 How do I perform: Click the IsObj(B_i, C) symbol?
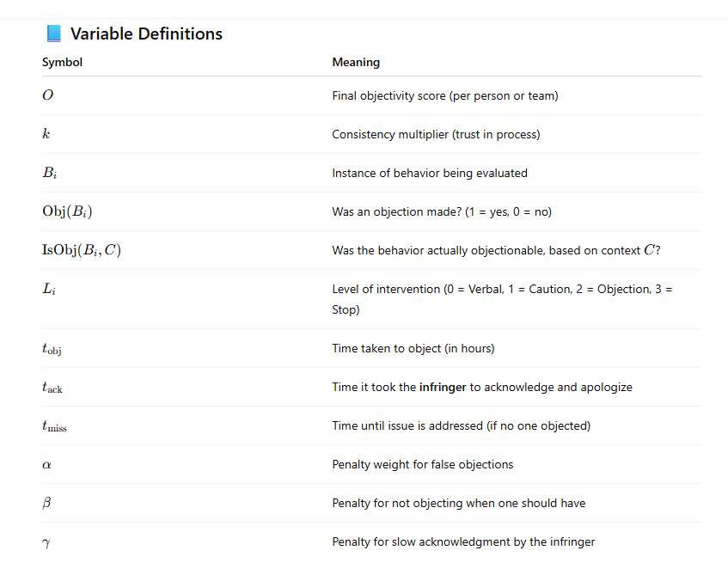tap(80, 251)
